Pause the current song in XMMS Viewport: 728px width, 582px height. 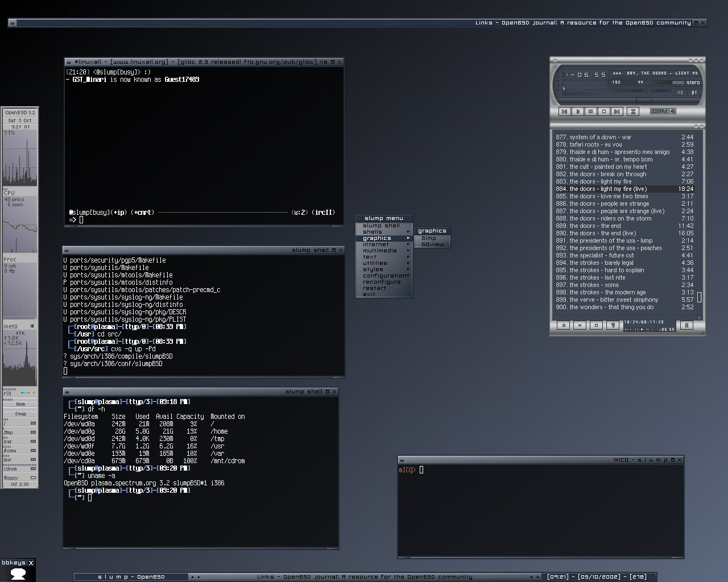[591, 111]
